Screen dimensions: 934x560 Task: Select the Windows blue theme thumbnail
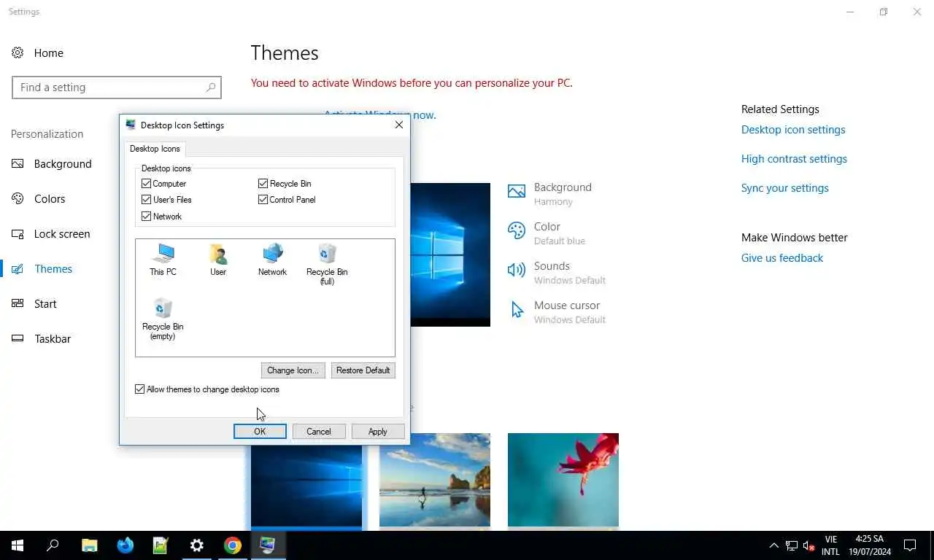click(x=306, y=486)
